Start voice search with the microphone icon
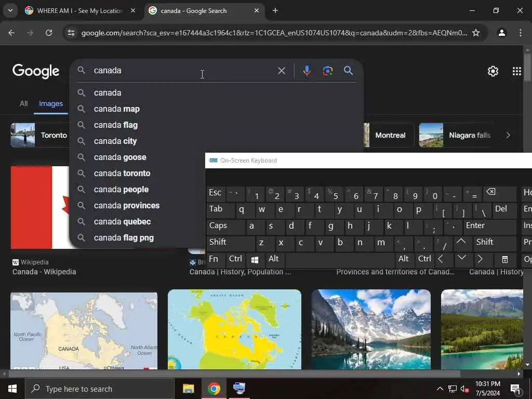This screenshot has width=532, height=399. 307,71
